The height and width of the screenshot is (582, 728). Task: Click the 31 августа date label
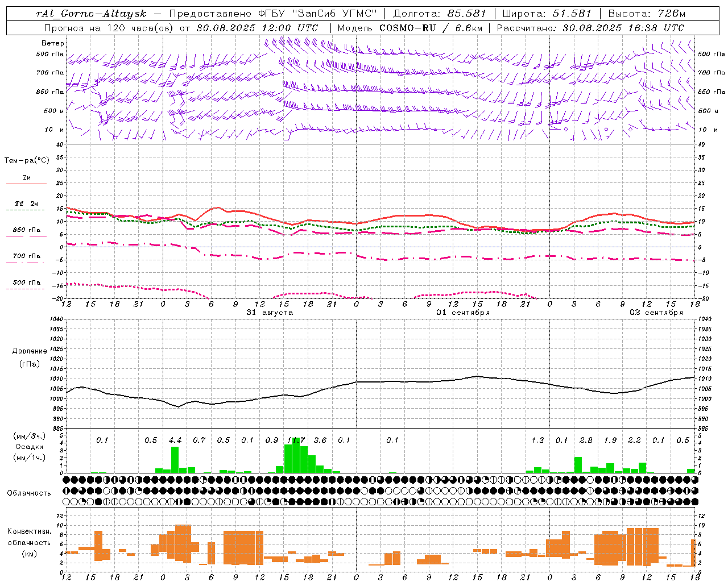coord(270,313)
